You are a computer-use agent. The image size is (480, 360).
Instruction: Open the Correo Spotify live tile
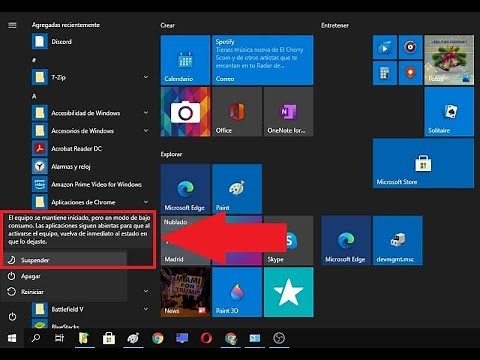(263, 60)
